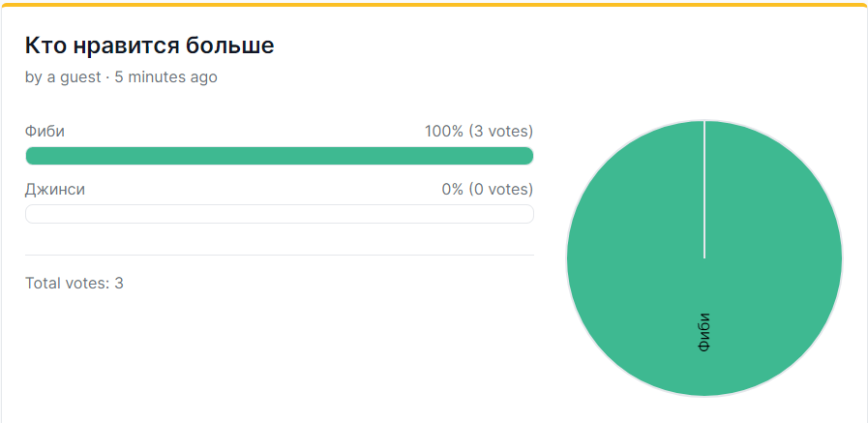Click the top of the pie chart
Image resolution: width=868 pixels, height=423 pixels.
(x=704, y=125)
